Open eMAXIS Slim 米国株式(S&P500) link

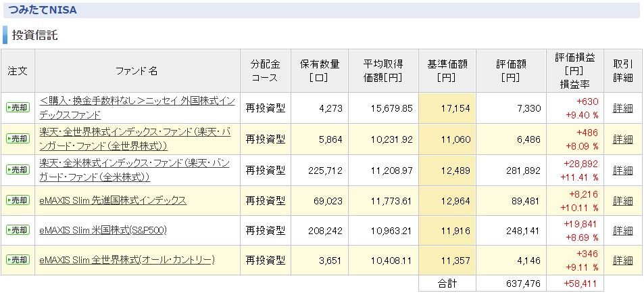[x=103, y=231]
